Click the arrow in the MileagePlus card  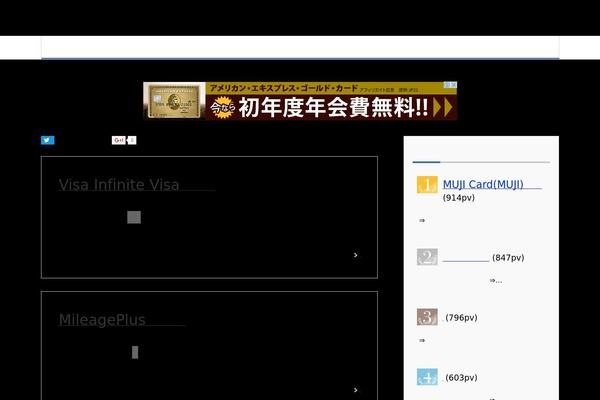click(x=355, y=390)
